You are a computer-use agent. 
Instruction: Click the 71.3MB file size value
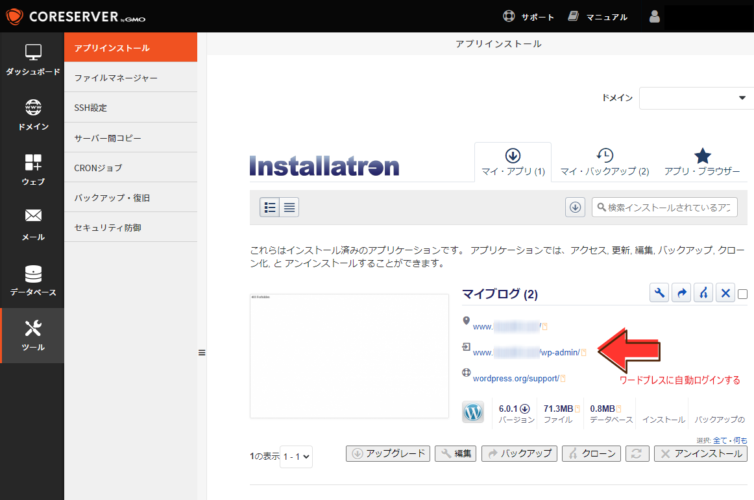(x=558, y=409)
